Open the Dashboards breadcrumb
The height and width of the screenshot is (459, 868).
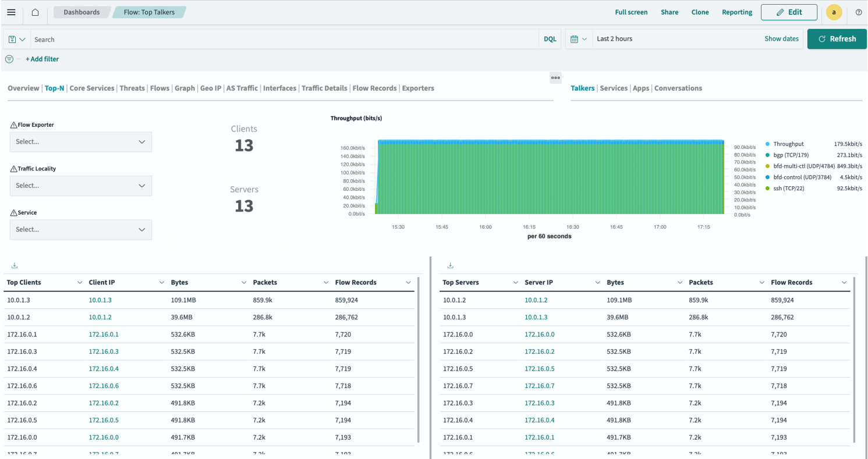pyautogui.click(x=82, y=12)
